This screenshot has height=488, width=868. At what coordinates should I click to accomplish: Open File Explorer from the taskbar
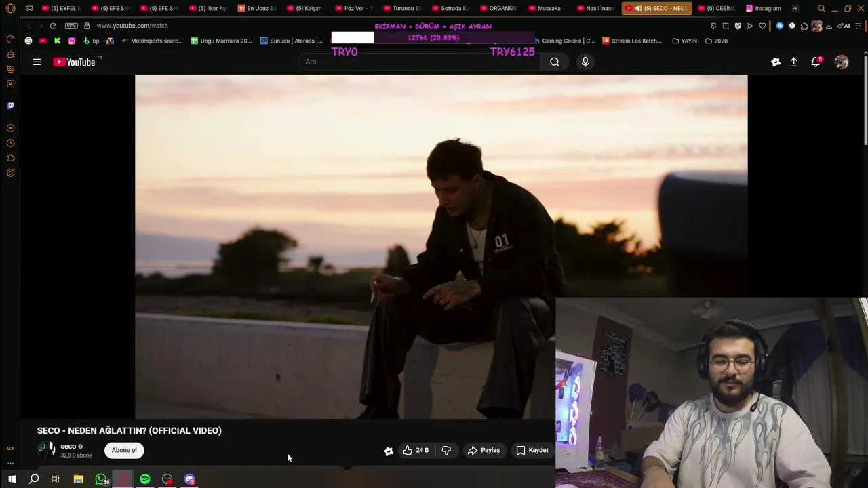[79, 479]
